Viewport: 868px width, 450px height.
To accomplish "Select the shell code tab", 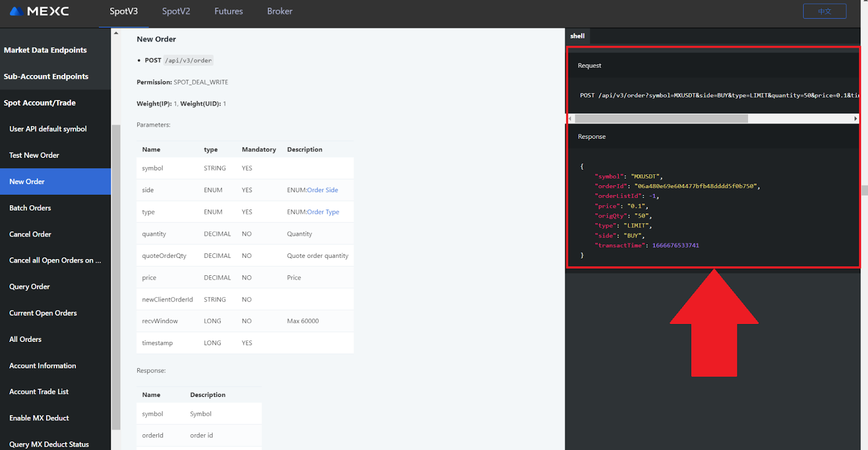I will (577, 36).
